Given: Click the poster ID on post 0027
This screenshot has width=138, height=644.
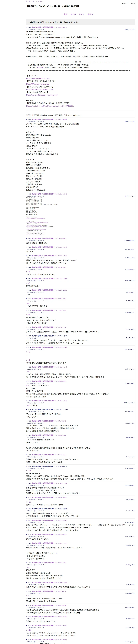Looking at the screenshot, I should coord(130,536).
